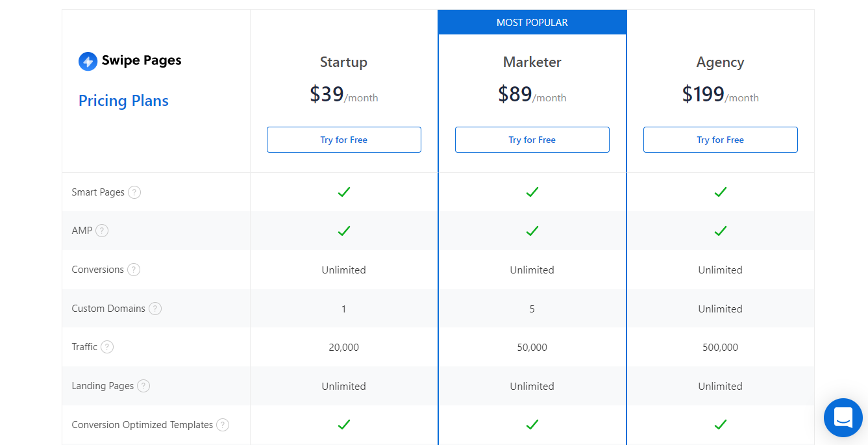Select the Most Popular banner

[532, 23]
